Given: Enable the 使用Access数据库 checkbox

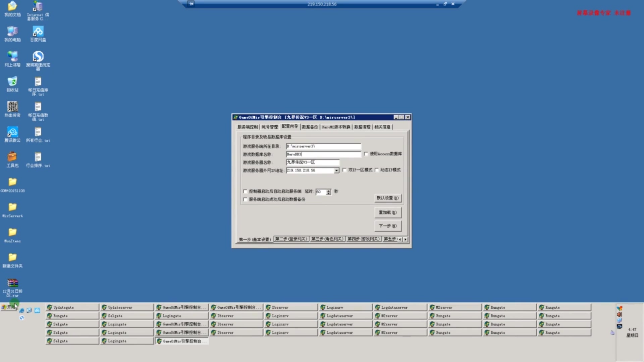Looking at the screenshot, I should pyautogui.click(x=366, y=154).
